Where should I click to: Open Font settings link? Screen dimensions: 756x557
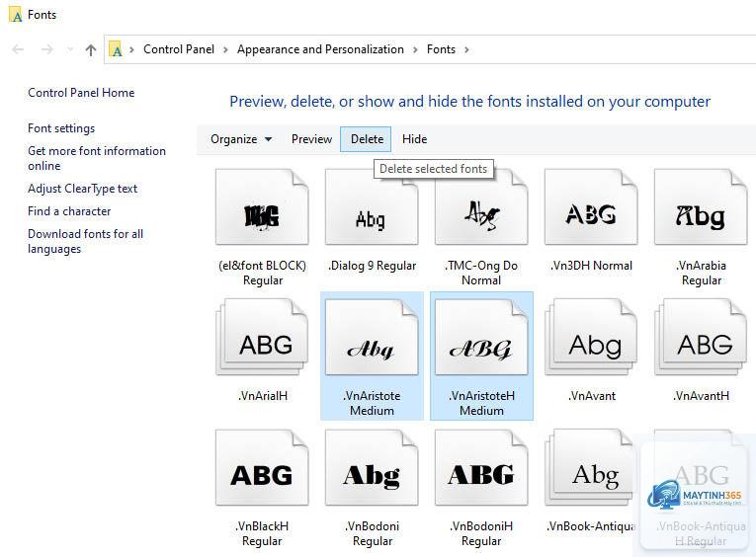pyautogui.click(x=61, y=128)
